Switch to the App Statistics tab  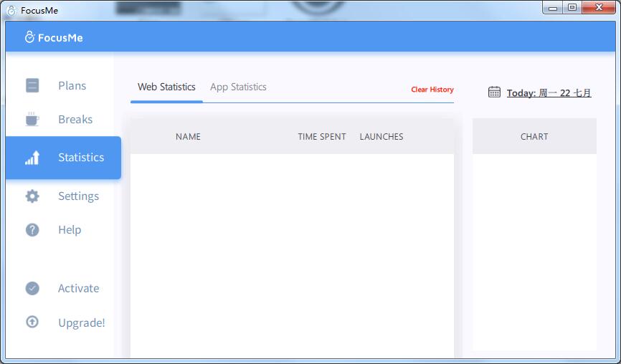(238, 87)
